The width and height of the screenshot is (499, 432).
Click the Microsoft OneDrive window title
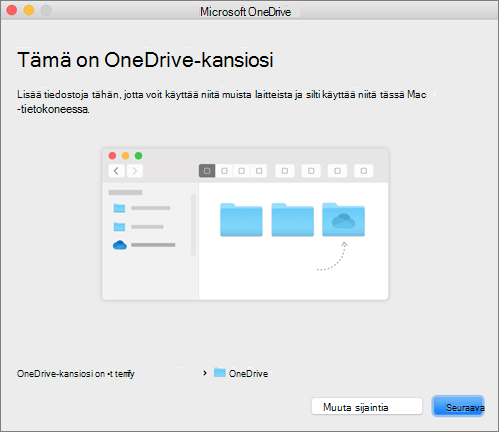[245, 12]
